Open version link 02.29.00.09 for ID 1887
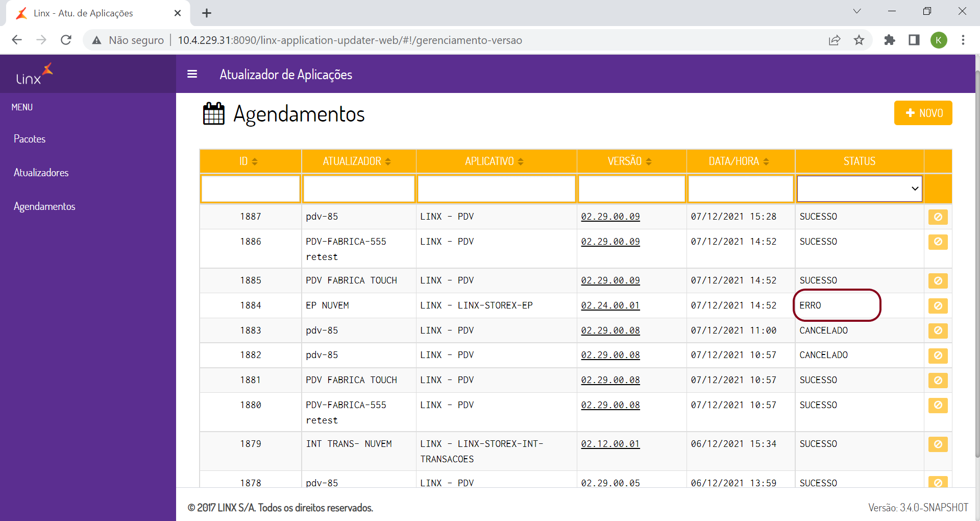Screen dimensions: 980x521 click(x=610, y=217)
